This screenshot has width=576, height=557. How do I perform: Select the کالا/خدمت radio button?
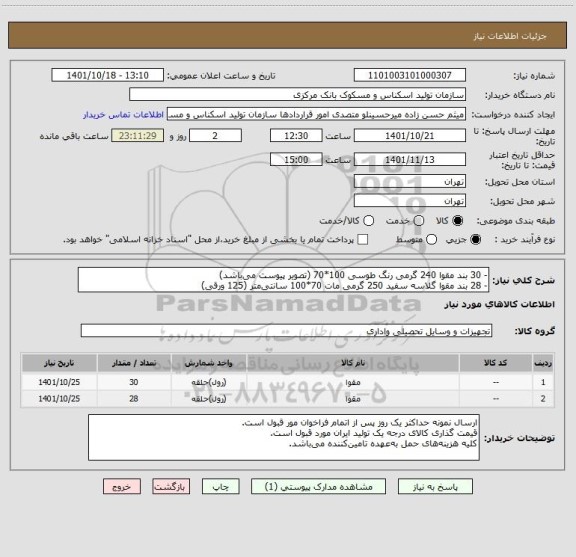[368, 221]
